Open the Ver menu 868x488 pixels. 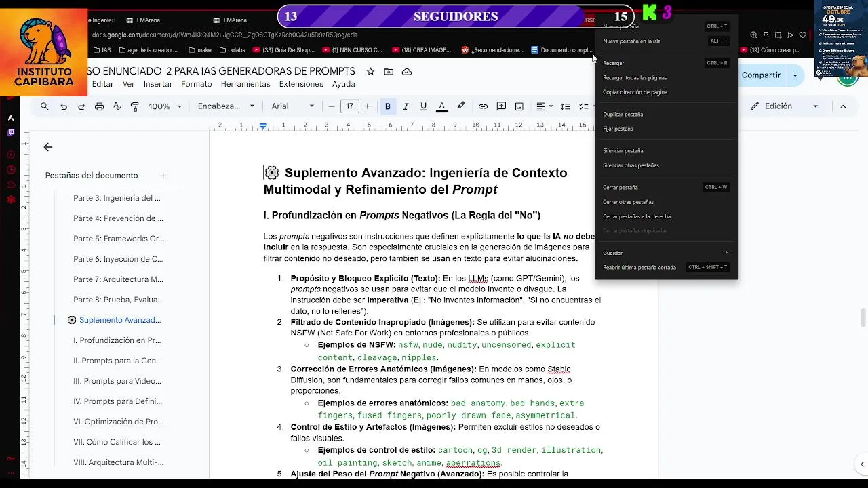pos(129,84)
